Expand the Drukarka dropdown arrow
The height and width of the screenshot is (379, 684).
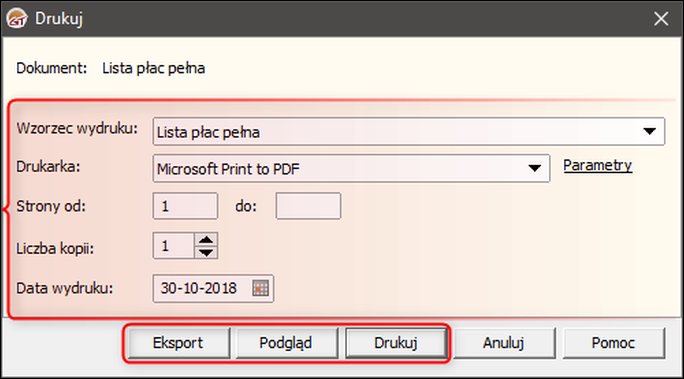pos(534,168)
